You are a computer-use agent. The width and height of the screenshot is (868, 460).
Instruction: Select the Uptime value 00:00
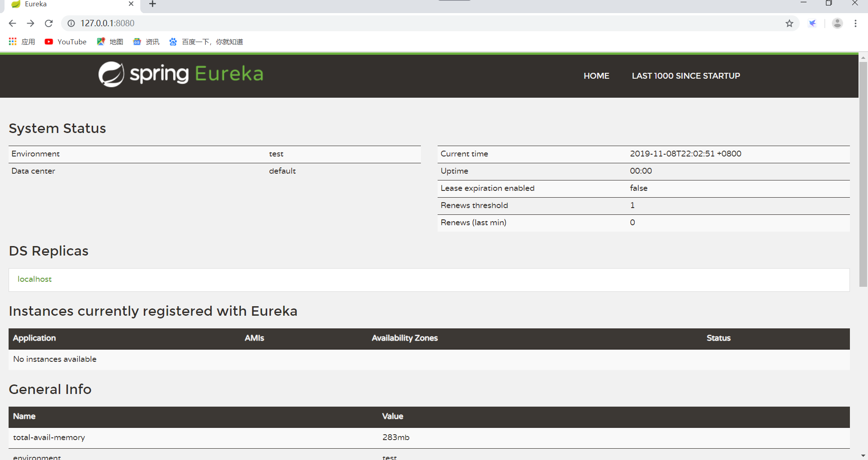click(641, 171)
